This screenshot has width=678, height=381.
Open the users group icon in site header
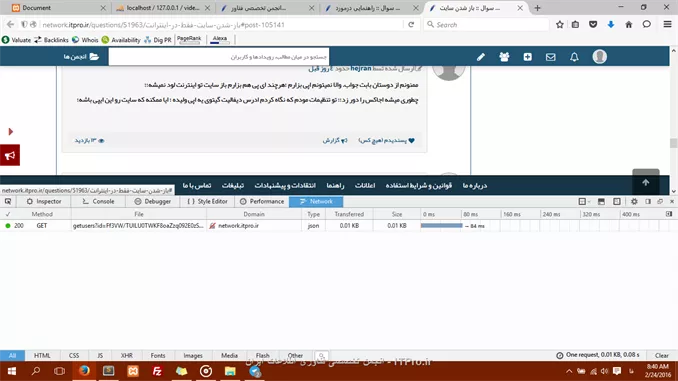504,57
